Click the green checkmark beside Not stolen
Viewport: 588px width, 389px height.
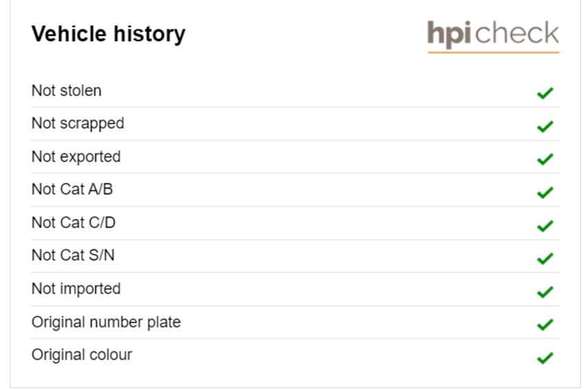point(545,93)
